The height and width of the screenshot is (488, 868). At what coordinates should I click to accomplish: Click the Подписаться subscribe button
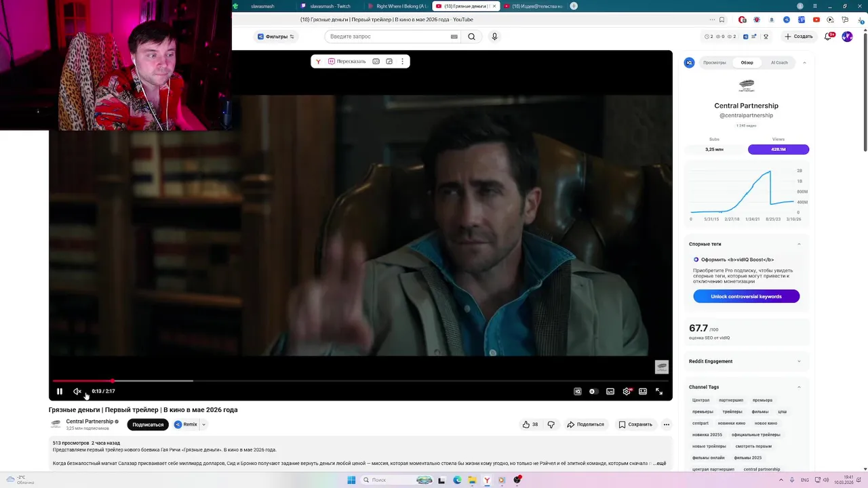pyautogui.click(x=148, y=424)
